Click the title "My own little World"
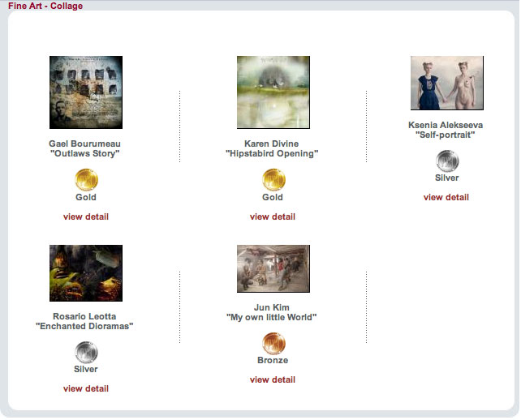Image resolution: width=521 pixels, height=420 pixels. tap(272, 317)
